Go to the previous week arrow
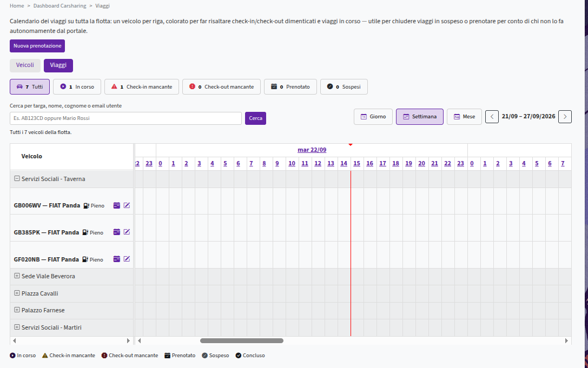The image size is (588, 368). [492, 117]
